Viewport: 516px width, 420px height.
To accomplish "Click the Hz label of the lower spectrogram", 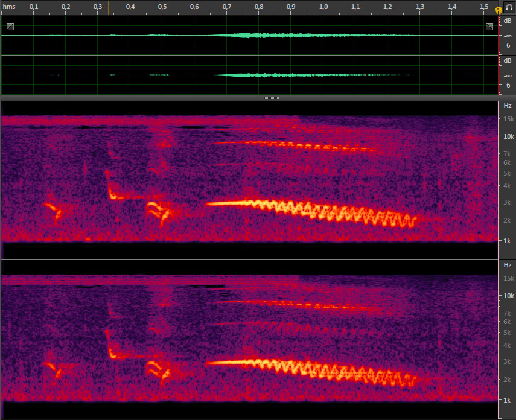I will click(508, 265).
